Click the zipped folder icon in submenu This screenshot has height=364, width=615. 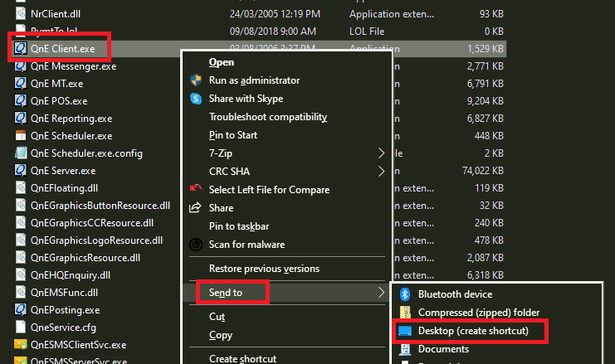405,313
